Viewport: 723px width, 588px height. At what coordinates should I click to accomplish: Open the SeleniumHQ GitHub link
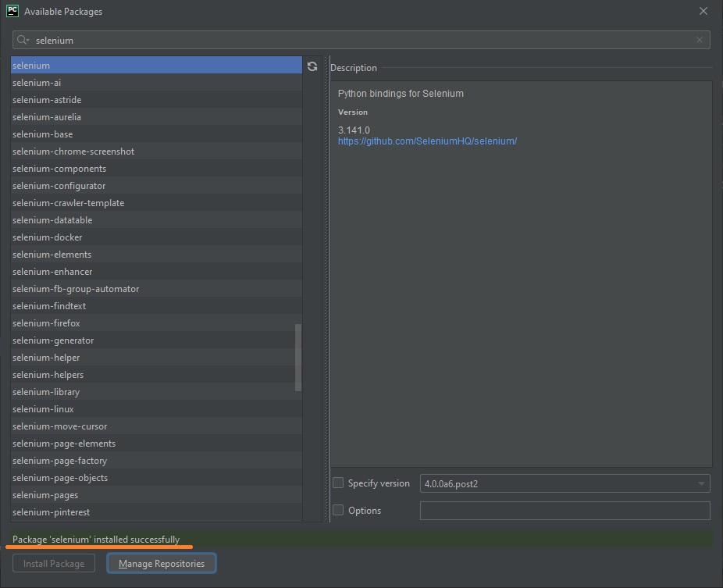427,141
